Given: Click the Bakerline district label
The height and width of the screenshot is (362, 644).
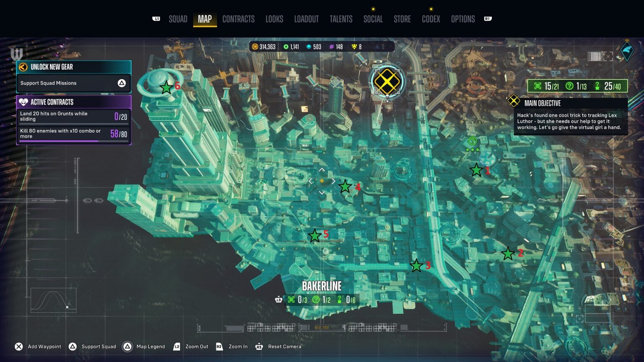Looking at the screenshot, I should coord(322,286).
